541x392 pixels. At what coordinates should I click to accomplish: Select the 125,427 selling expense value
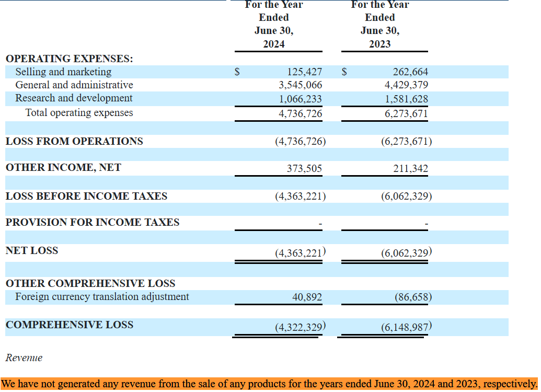pos(305,72)
